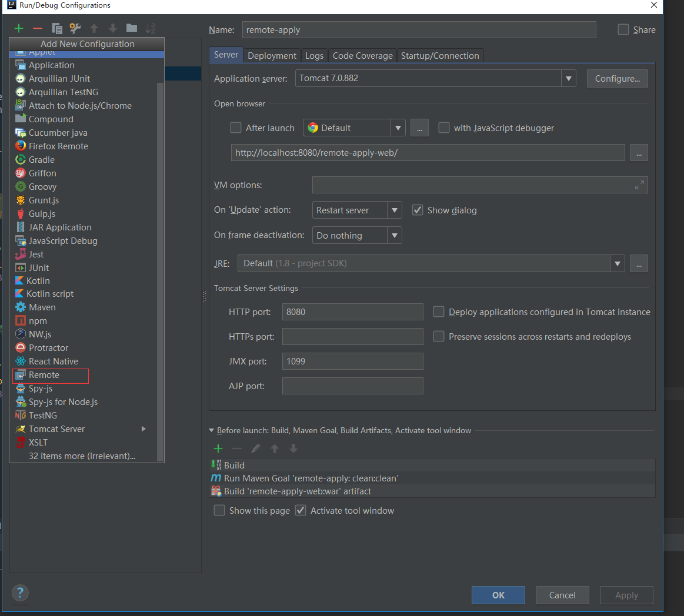Click the help question mark icon
Image resolution: width=684 pixels, height=616 pixels.
pyautogui.click(x=20, y=593)
